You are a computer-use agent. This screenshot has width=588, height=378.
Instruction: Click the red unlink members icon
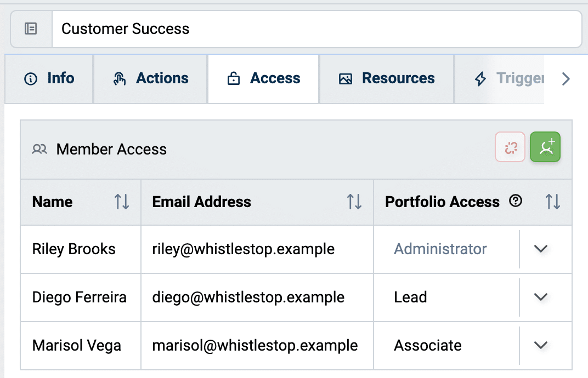pos(510,147)
